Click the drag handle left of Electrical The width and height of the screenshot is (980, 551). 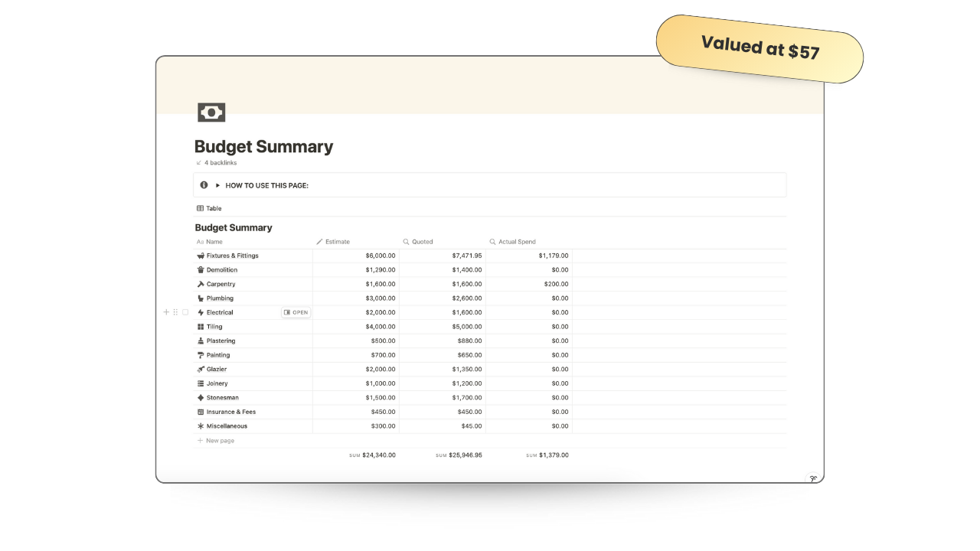175,312
